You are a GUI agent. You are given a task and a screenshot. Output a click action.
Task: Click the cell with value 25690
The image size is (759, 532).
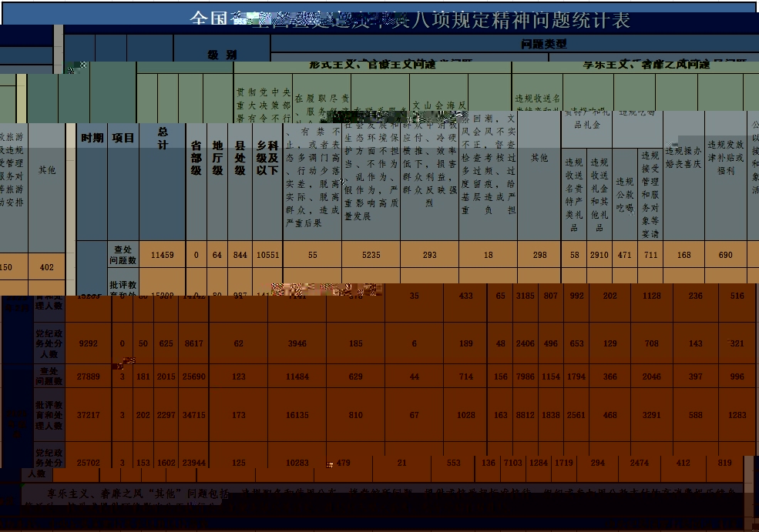coord(194,376)
